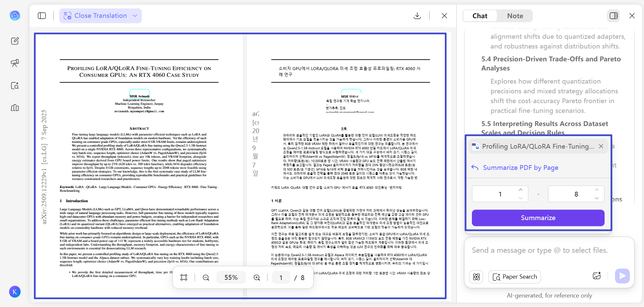Close the chat panel

(632, 16)
